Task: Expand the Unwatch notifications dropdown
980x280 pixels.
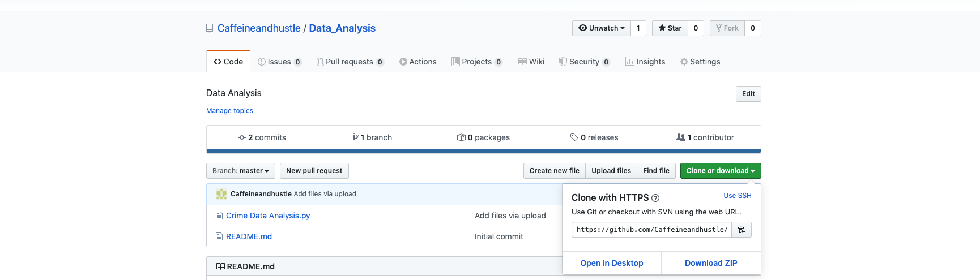Action: click(x=601, y=28)
